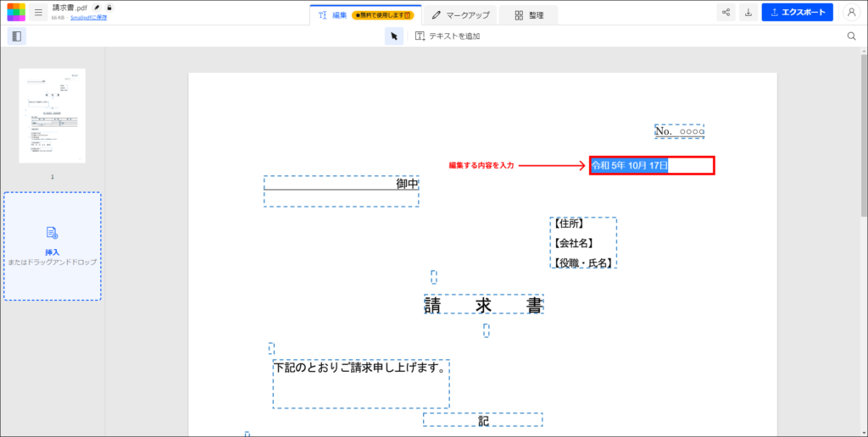Click the 記 text box
Image resolution: width=868 pixels, height=437 pixels.
click(x=483, y=421)
